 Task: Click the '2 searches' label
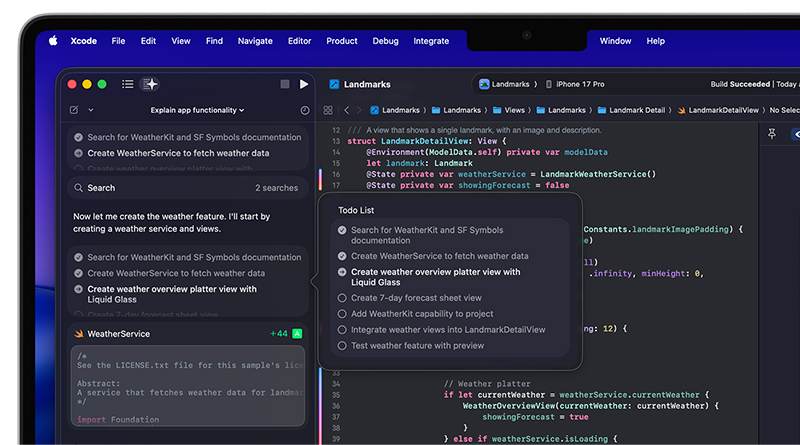click(x=277, y=188)
